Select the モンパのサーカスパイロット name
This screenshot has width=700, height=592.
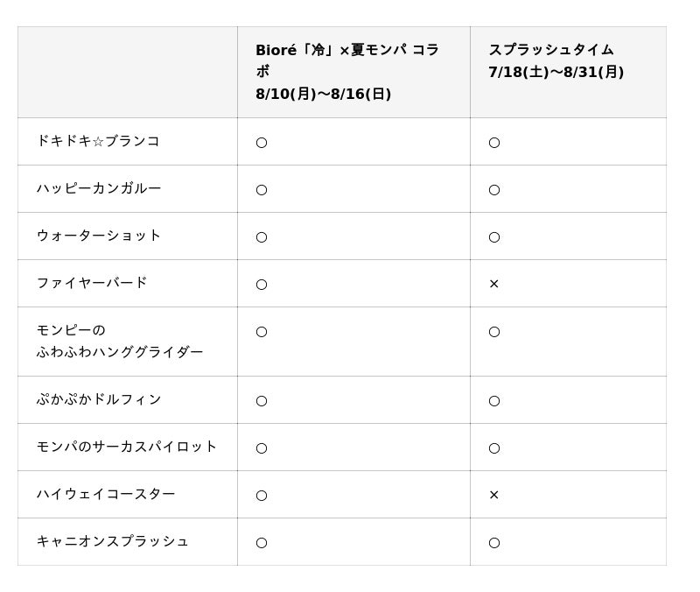point(126,447)
